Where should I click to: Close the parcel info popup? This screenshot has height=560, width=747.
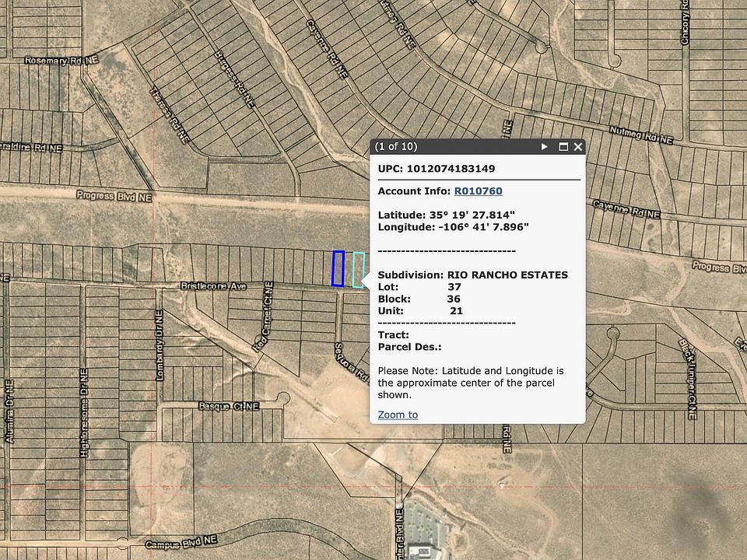pyautogui.click(x=578, y=146)
